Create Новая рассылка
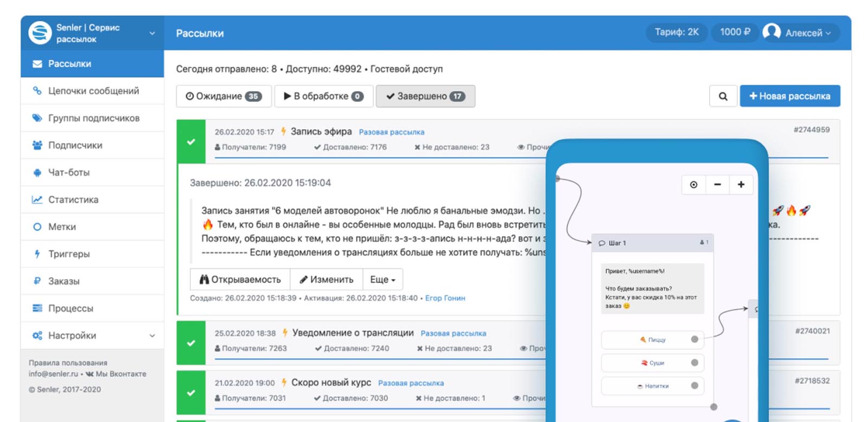The width and height of the screenshot is (868, 422). [790, 96]
